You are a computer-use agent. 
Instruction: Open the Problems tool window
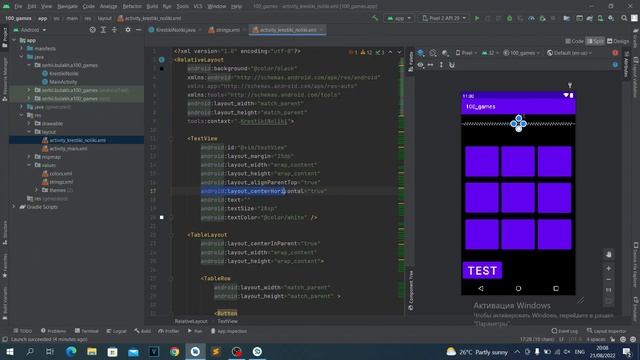tap(53, 331)
